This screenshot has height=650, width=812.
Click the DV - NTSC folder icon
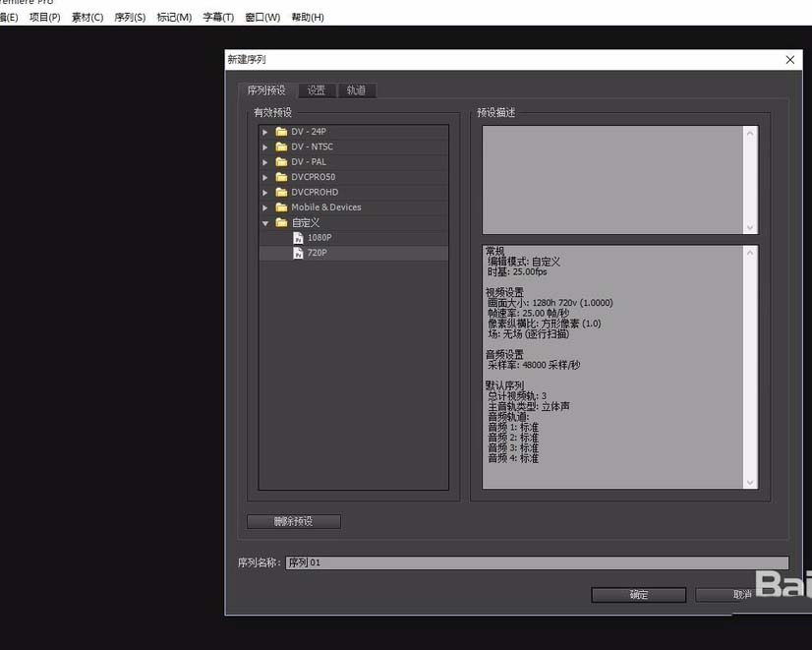[281, 147]
